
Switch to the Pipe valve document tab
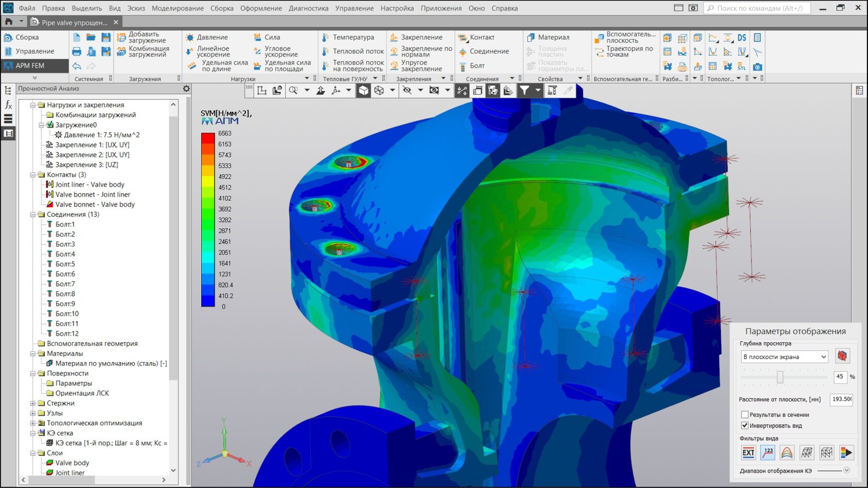[74, 22]
